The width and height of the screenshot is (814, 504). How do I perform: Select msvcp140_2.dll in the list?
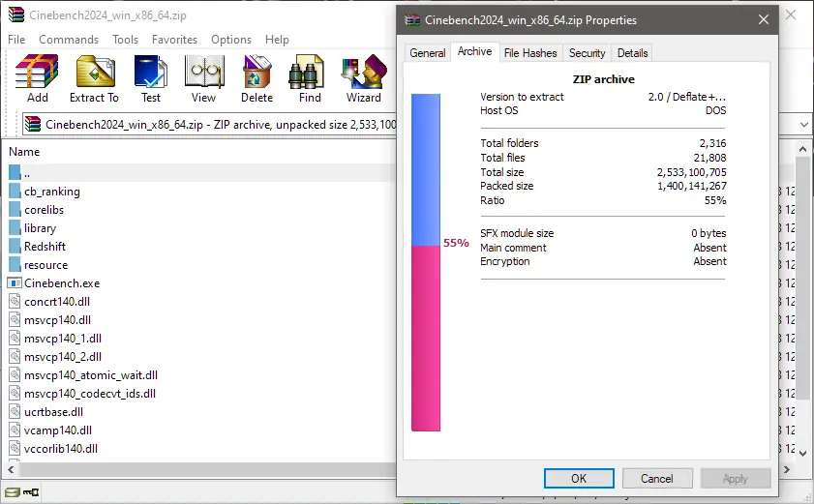pyautogui.click(x=63, y=357)
